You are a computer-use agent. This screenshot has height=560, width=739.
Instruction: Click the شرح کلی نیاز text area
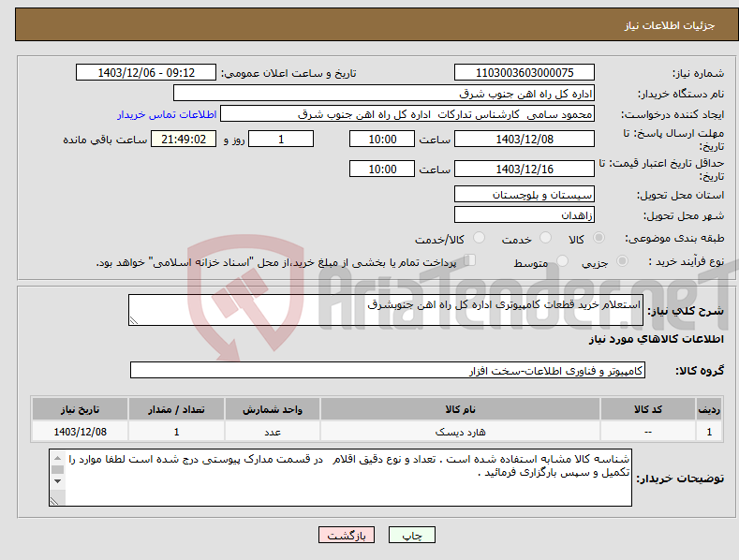point(386,310)
